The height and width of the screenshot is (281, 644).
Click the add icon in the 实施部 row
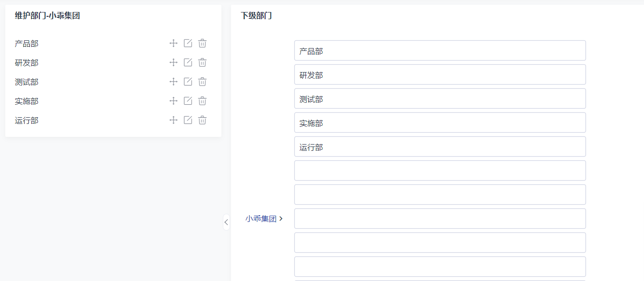tap(173, 100)
